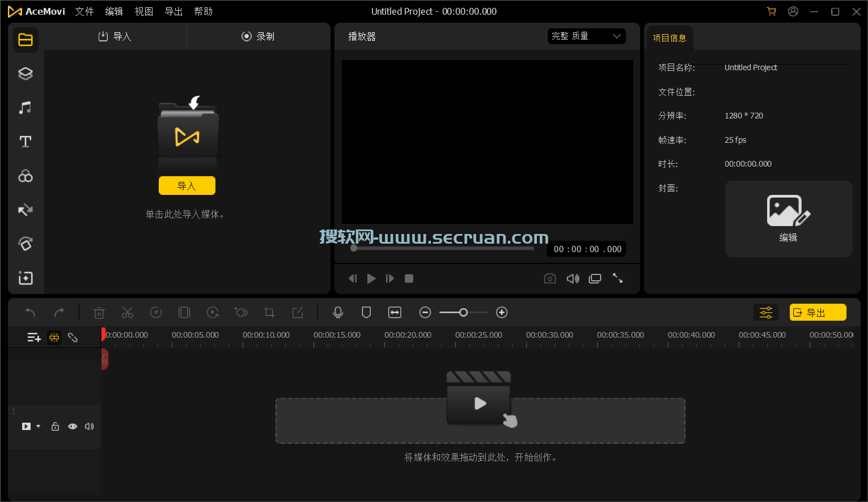Click the Split scissors icon
Image resolution: width=868 pixels, height=502 pixels.
[x=128, y=312]
